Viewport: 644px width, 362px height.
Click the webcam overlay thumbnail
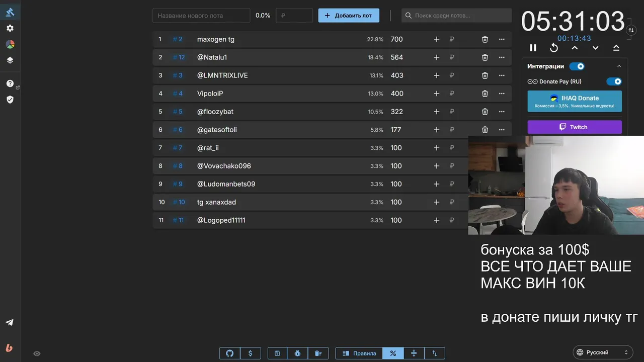556,185
